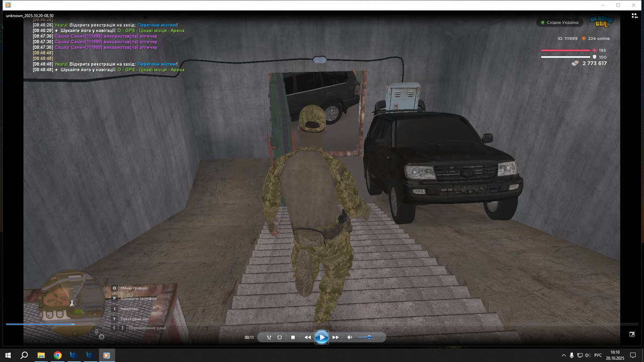The image size is (644, 362).
Task: Play the video with the blue Play button
Action: click(321, 337)
